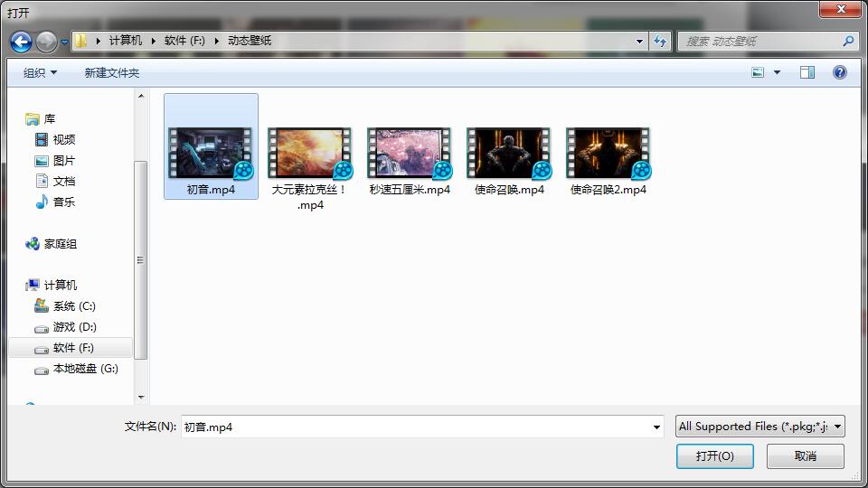
Task: Open 音乐 library in navigation pane
Action: [x=64, y=202]
